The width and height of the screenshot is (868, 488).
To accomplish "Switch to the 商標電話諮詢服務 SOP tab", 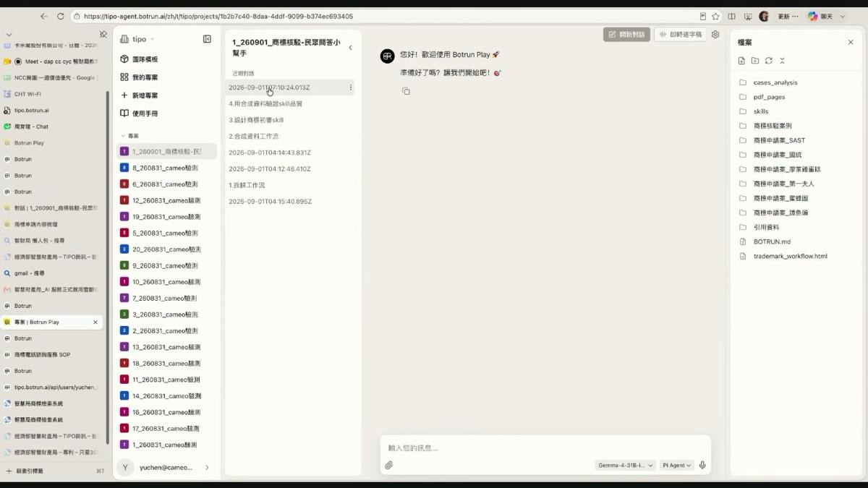I will coord(51,355).
